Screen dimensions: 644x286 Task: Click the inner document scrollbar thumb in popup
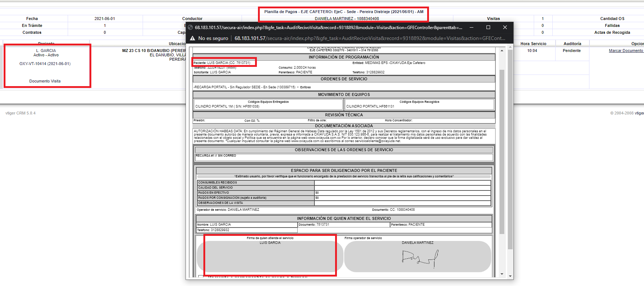coord(502,152)
